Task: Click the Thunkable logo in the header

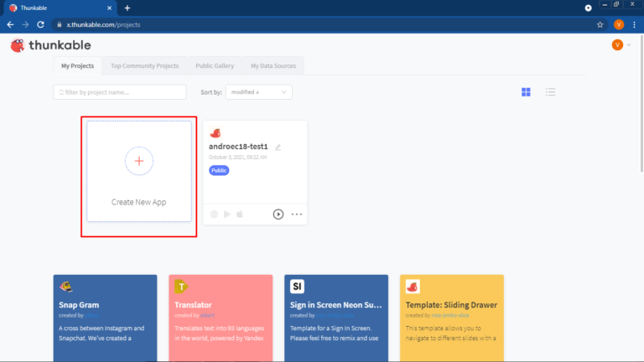Action: point(50,45)
